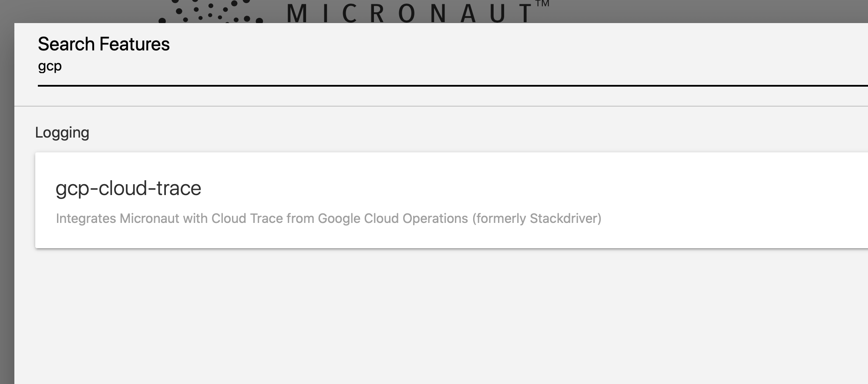Click the gcp-cloud-trace feature name

tap(129, 188)
